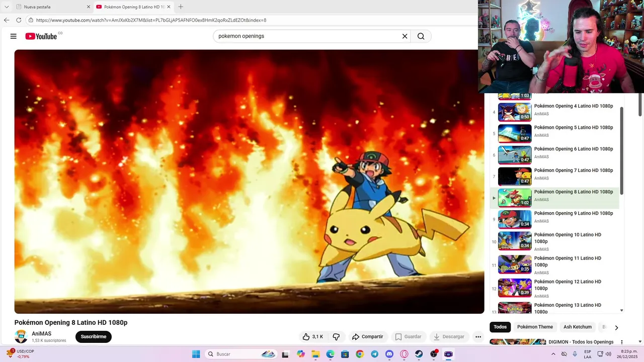
Task: Play Pokémon Opening 13 Latino HD 1080p
Action: click(x=554, y=308)
